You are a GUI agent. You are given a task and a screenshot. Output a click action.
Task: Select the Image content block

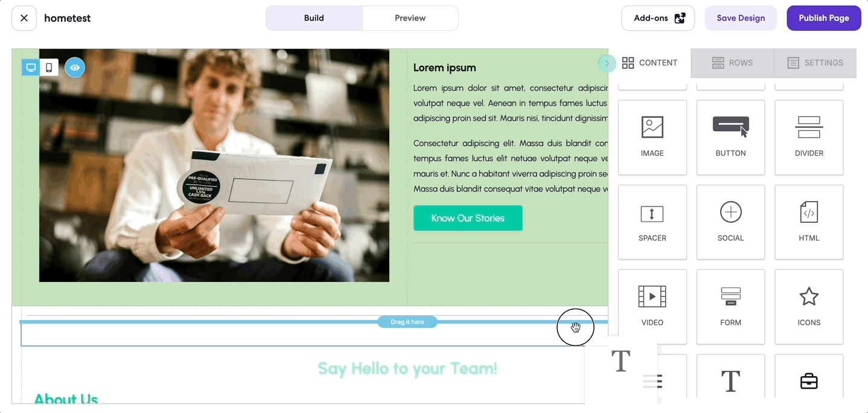click(652, 138)
